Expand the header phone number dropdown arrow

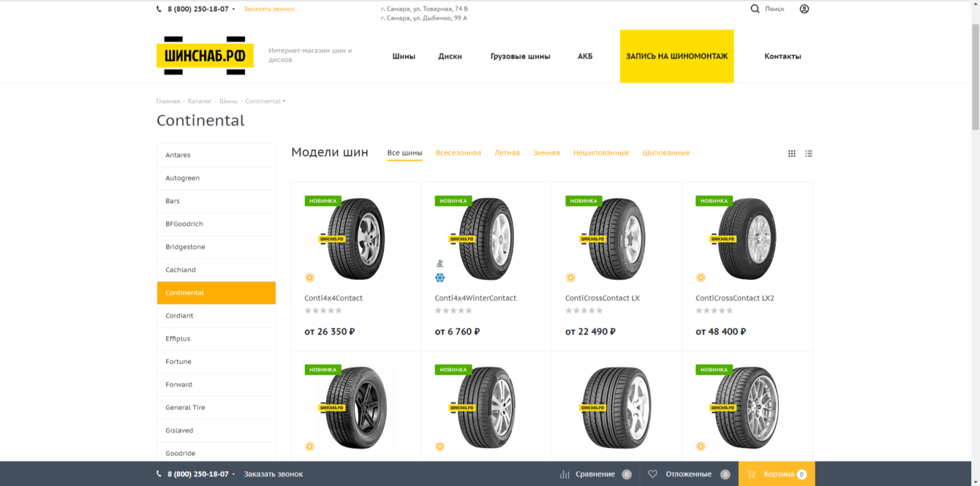tap(234, 10)
